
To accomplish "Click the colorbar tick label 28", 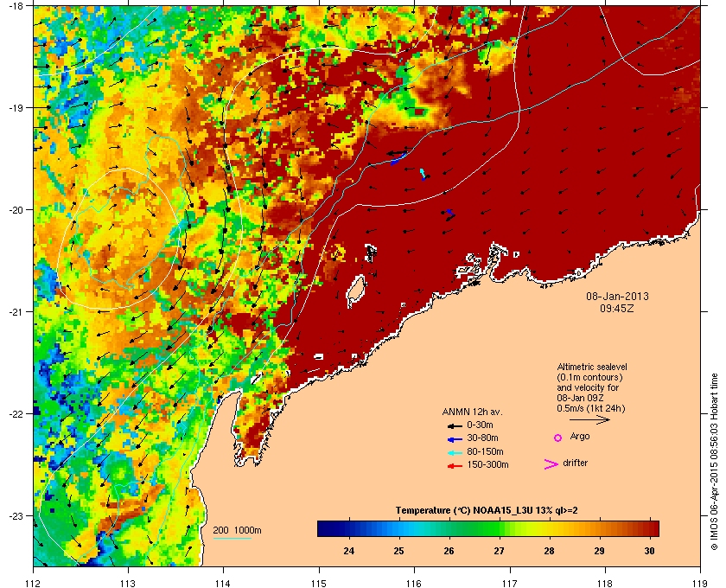I will 549,551.
